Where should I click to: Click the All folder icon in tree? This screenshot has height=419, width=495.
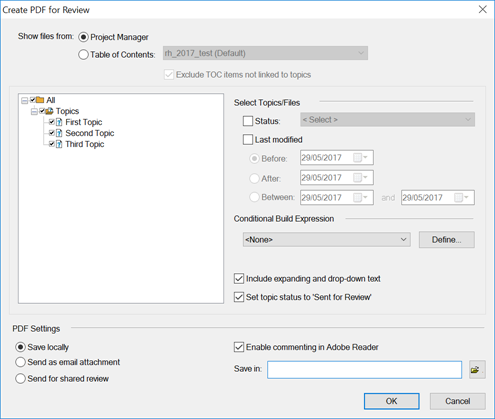point(40,100)
